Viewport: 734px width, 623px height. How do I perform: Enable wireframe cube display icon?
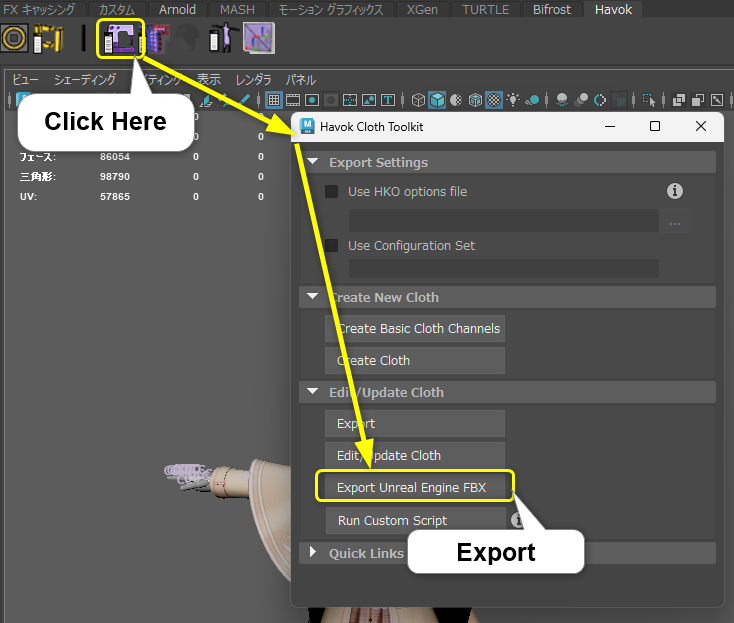[x=418, y=100]
